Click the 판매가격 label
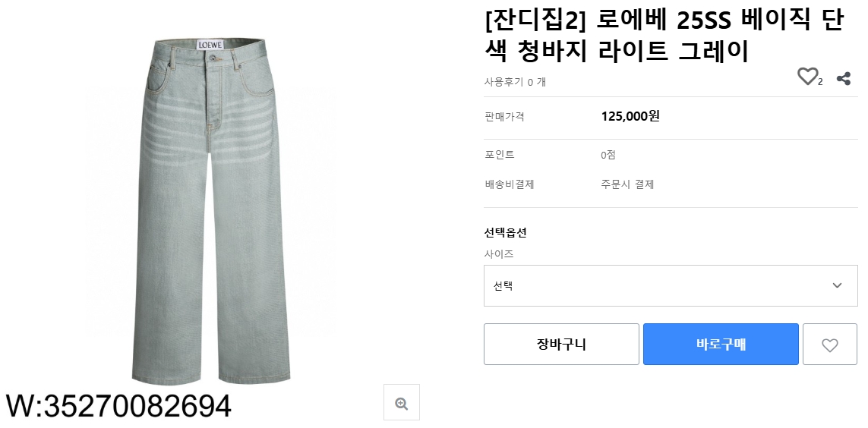Viewport: 868px width, 428px height. coord(504,117)
